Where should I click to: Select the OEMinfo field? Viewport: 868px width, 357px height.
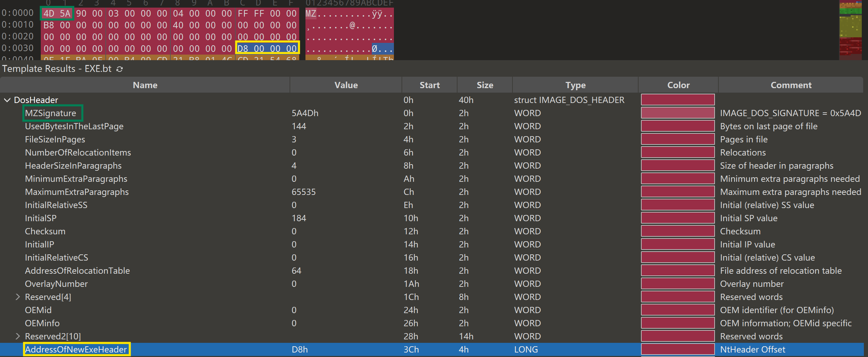[x=42, y=323]
